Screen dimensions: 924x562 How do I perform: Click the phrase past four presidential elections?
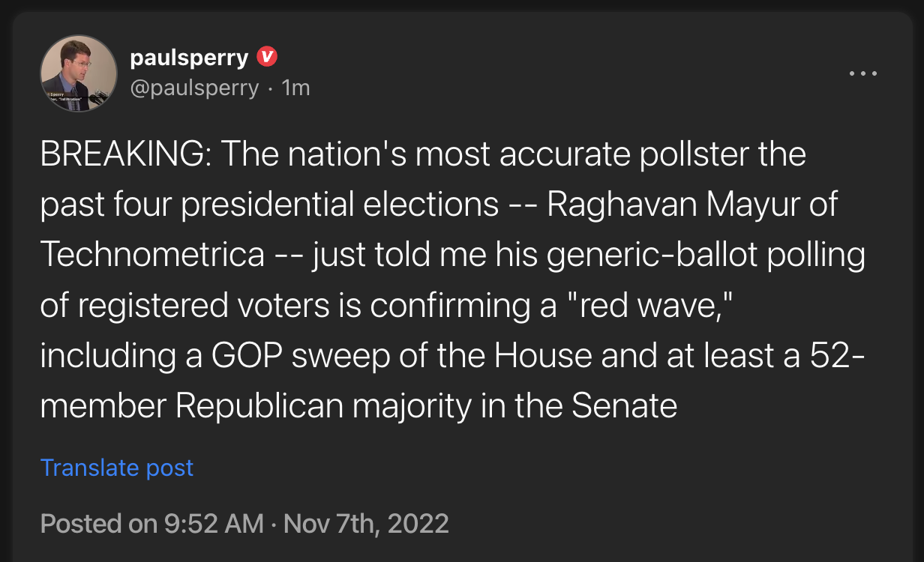click(x=270, y=205)
